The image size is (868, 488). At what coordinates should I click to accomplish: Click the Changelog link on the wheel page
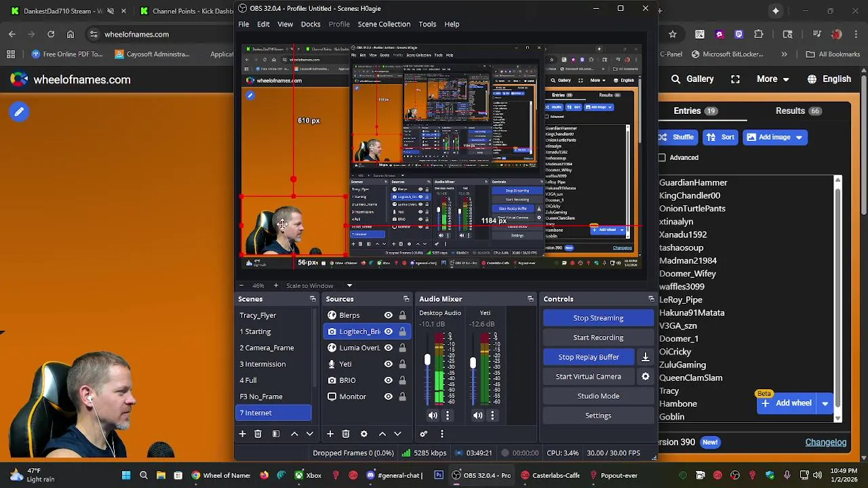[x=825, y=443]
